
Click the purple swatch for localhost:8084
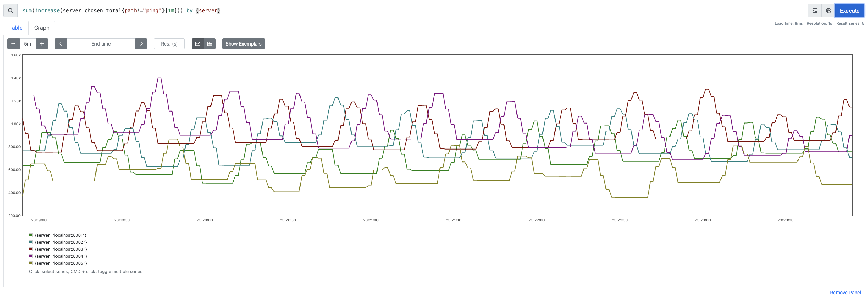coord(31,256)
